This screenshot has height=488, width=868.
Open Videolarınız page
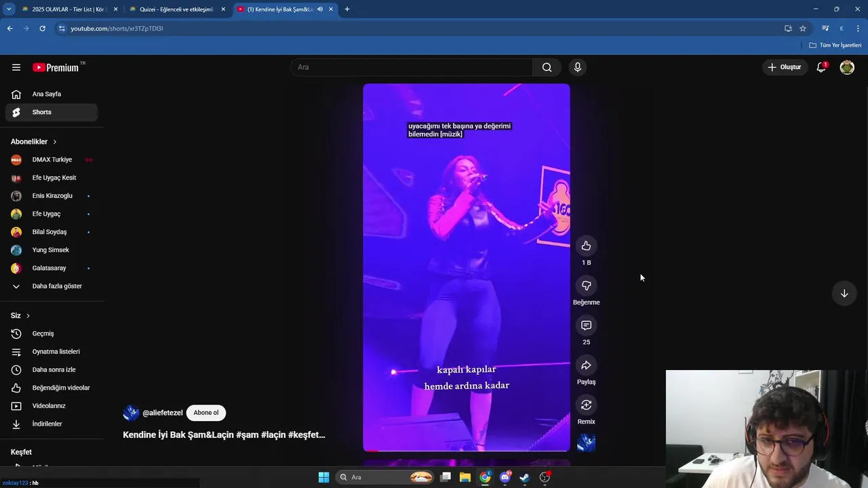click(x=52, y=406)
